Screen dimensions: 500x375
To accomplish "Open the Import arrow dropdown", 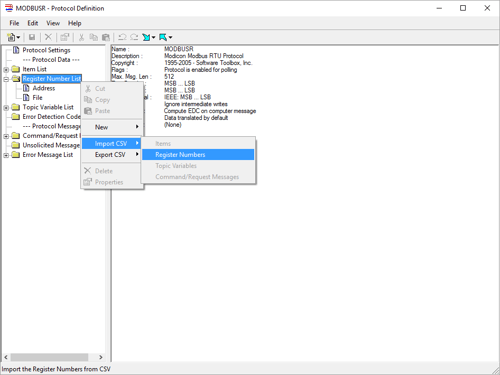I will point(153,37).
